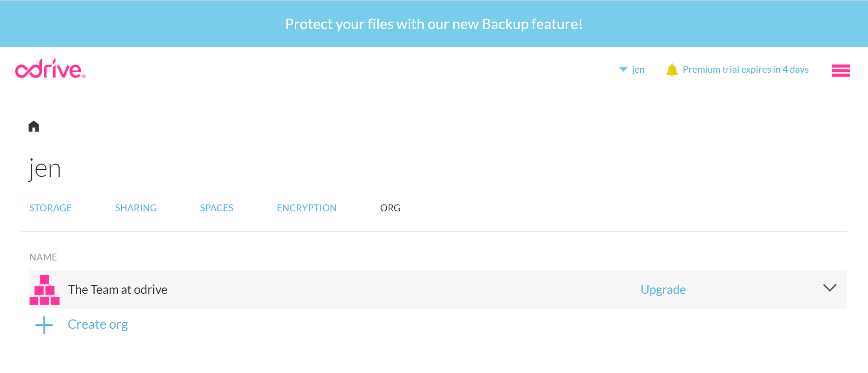The height and width of the screenshot is (373, 868).
Task: Click the NAME column header
Action: tap(43, 257)
